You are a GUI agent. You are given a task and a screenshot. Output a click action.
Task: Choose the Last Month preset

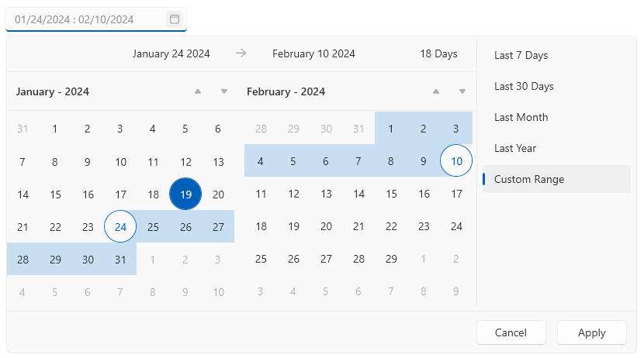point(521,117)
